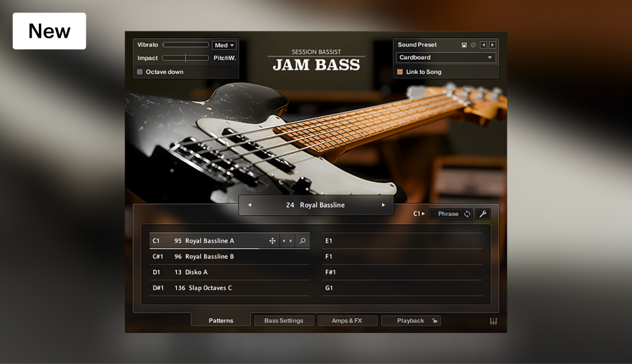632x364 pixels.
Task: Open the wrench settings icon
Action: pos(483,214)
